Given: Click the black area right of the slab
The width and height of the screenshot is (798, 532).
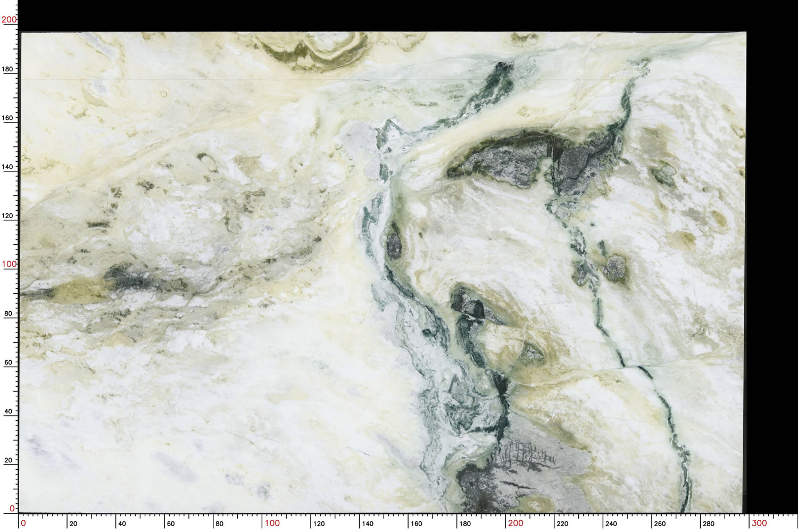Looking at the screenshot, I should pos(771,266).
